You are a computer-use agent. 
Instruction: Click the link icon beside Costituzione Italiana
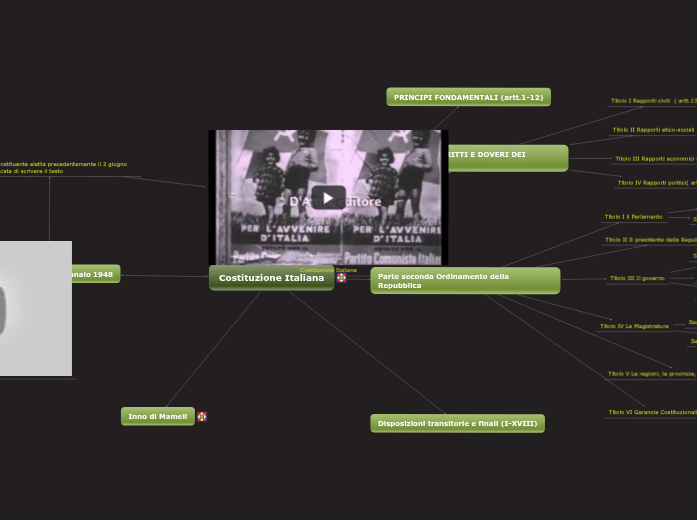click(341, 278)
